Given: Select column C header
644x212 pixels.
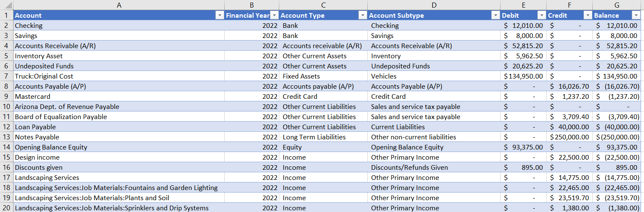Looking at the screenshot, I should pos(323,5).
